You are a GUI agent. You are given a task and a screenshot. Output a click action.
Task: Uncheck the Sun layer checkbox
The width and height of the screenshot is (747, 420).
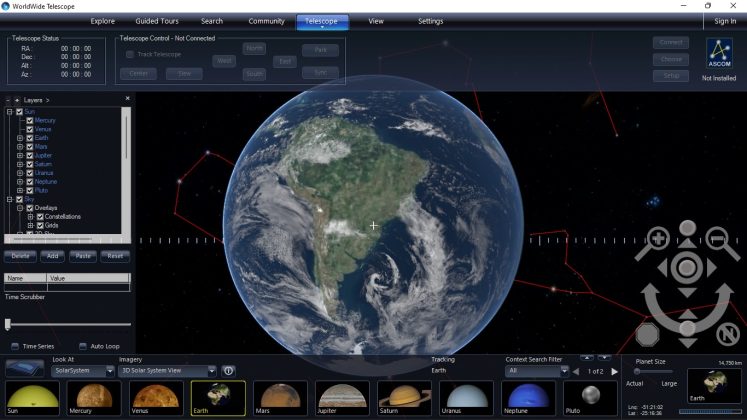pyautogui.click(x=20, y=112)
